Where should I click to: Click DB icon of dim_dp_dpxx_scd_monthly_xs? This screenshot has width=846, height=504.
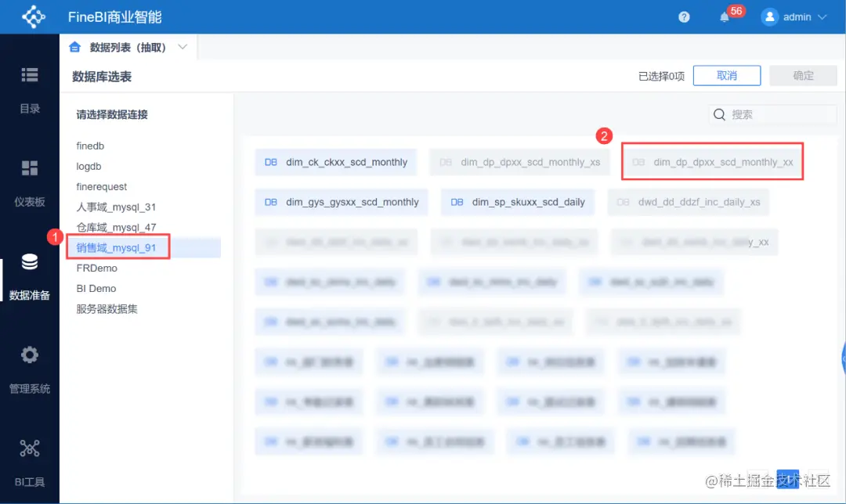coord(446,162)
